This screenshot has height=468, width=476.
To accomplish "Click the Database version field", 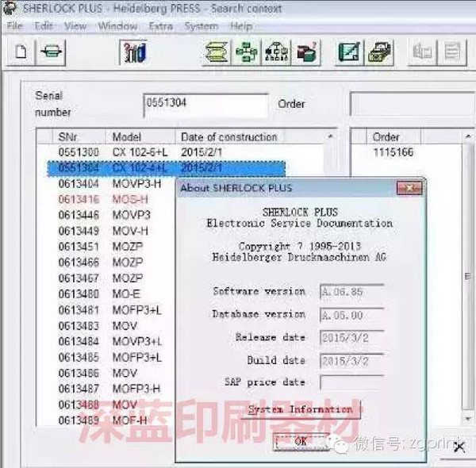I will [x=352, y=316].
